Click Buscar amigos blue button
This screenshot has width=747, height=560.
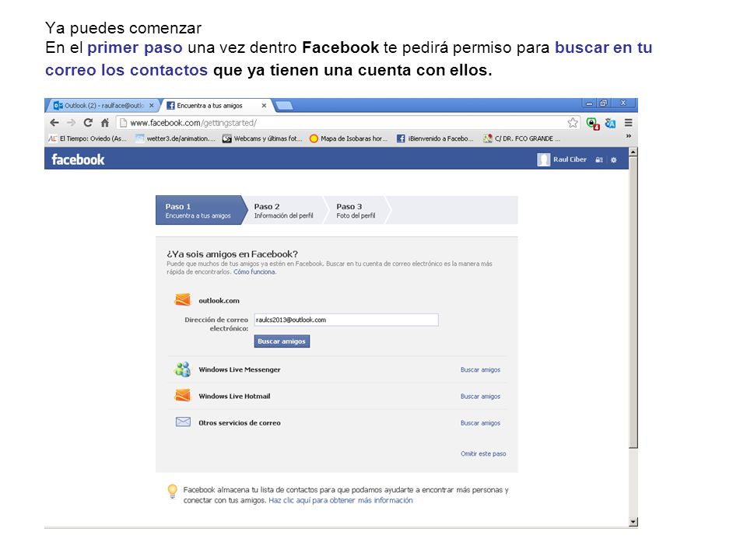click(282, 341)
